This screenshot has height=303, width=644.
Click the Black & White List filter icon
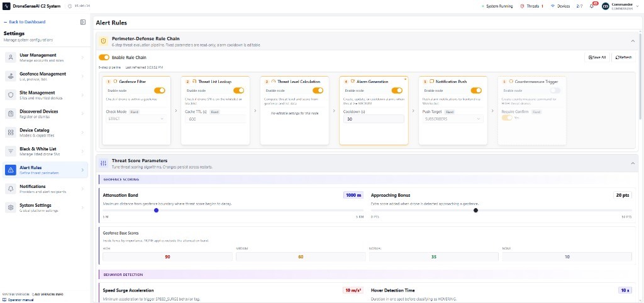click(x=11, y=151)
